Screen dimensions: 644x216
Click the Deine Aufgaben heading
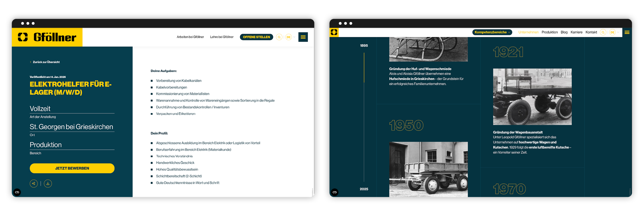pos(163,71)
